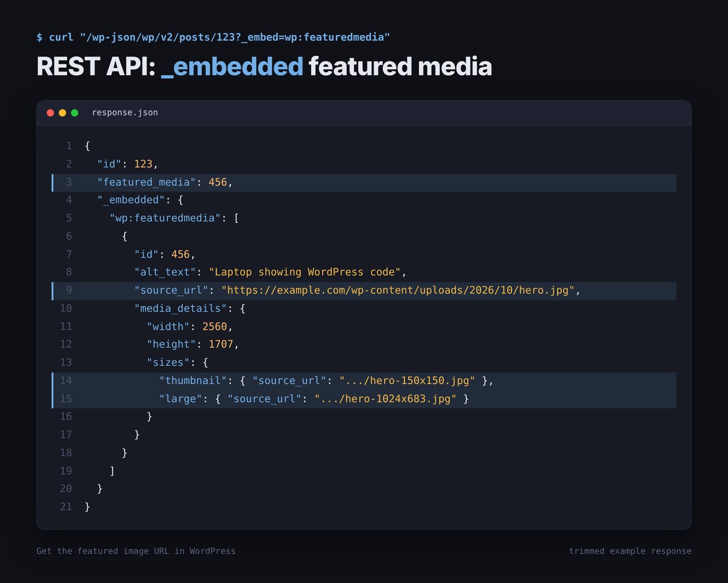Click the closing square bracket on line 19
728x583 pixels.
(x=113, y=470)
